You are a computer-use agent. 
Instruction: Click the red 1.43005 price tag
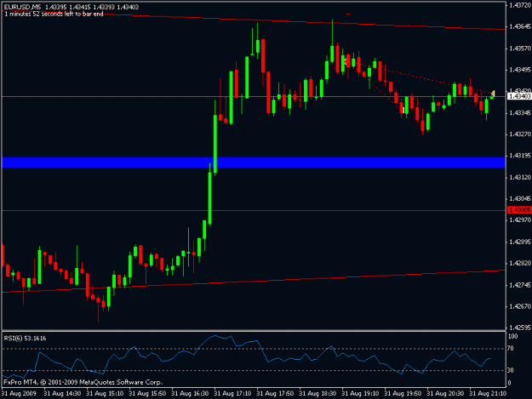[x=519, y=210]
